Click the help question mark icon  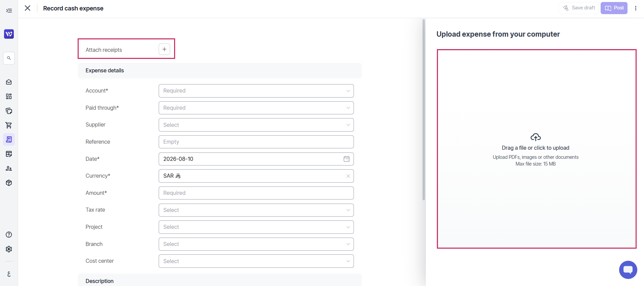(x=9, y=235)
